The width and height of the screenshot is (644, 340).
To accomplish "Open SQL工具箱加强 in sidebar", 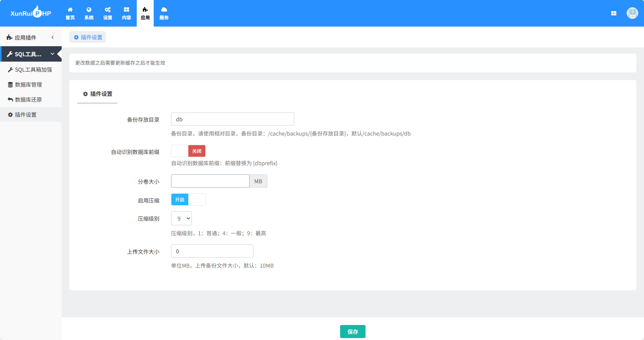I will (31, 70).
